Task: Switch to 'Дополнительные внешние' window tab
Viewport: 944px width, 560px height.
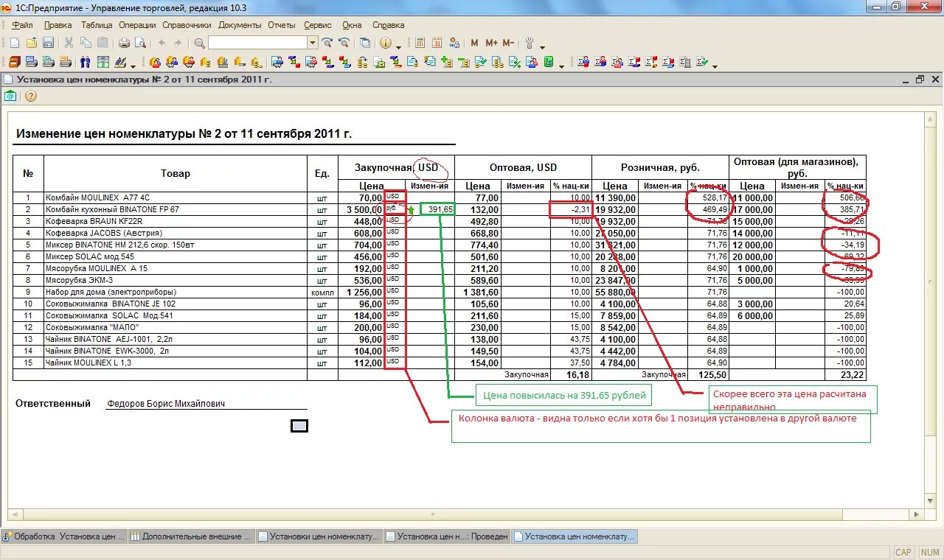Action: coord(191,536)
